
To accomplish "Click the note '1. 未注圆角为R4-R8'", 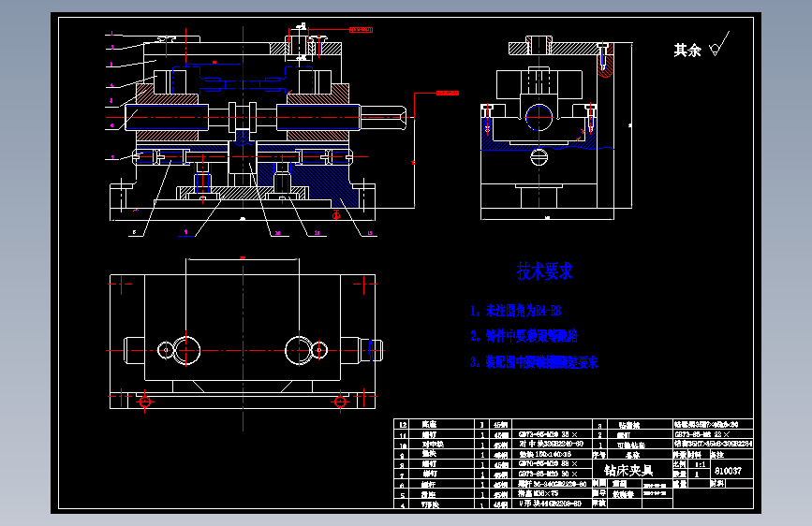I will tap(516, 311).
